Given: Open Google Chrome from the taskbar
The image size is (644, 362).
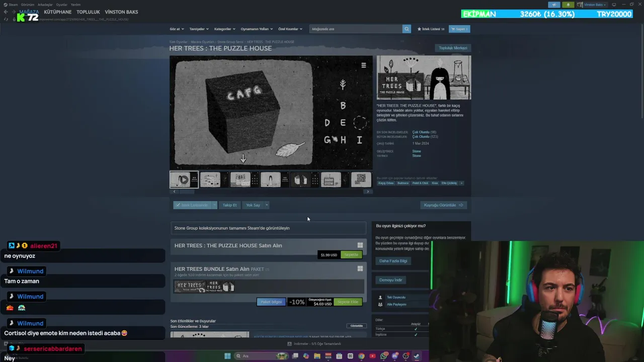Looking at the screenshot, I should pos(361,356).
